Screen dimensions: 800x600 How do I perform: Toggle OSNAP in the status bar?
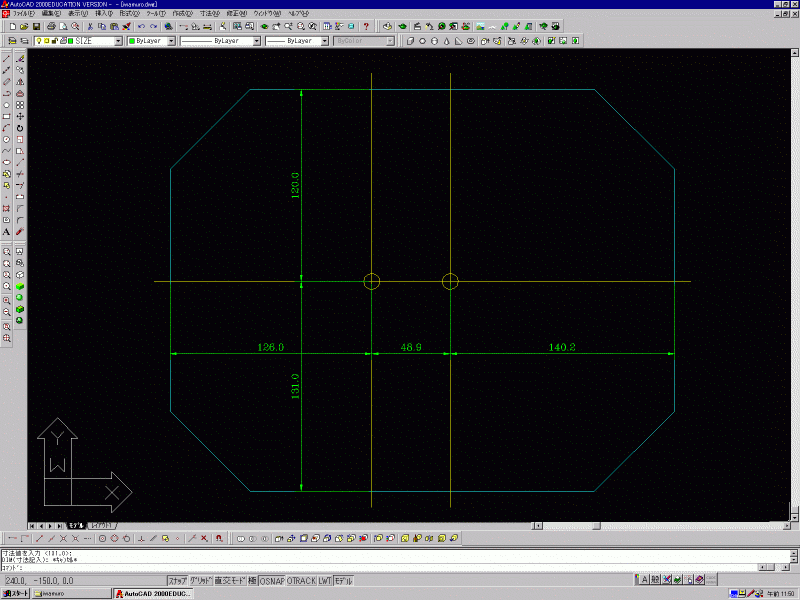(x=272, y=581)
